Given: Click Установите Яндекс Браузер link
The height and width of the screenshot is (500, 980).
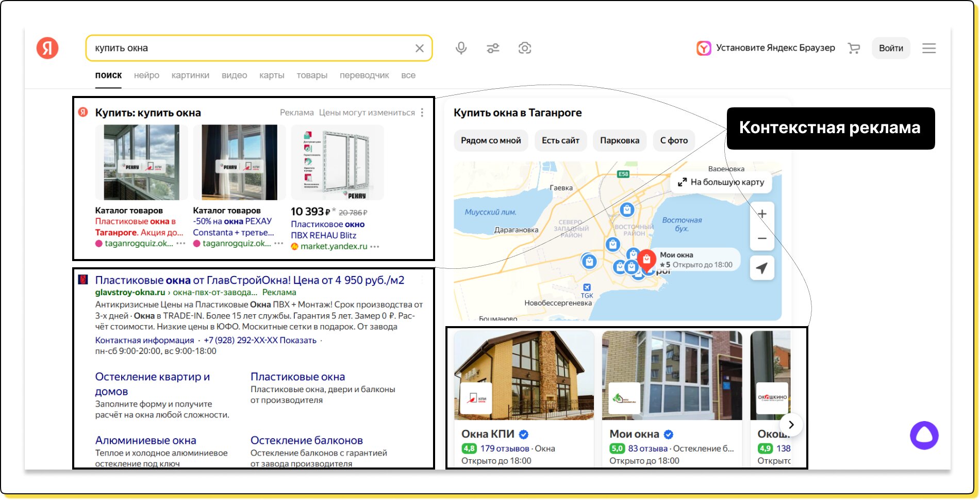Looking at the screenshot, I should point(775,48).
